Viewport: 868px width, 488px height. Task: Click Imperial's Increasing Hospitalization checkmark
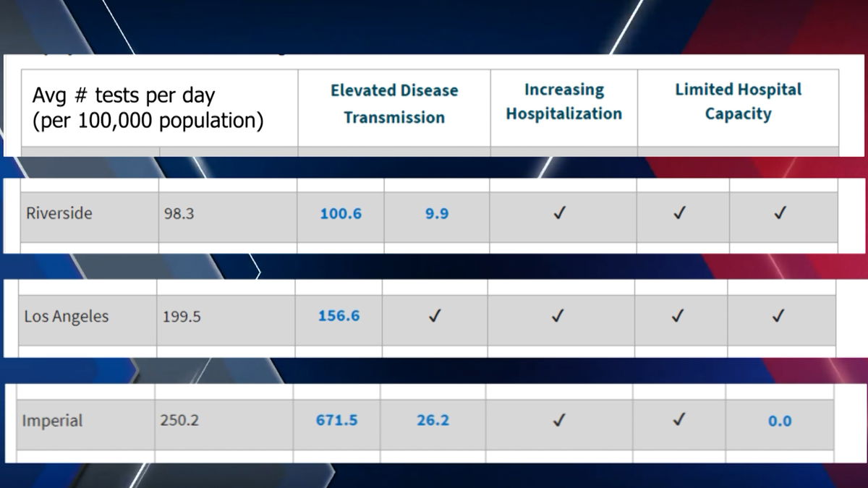coord(558,420)
